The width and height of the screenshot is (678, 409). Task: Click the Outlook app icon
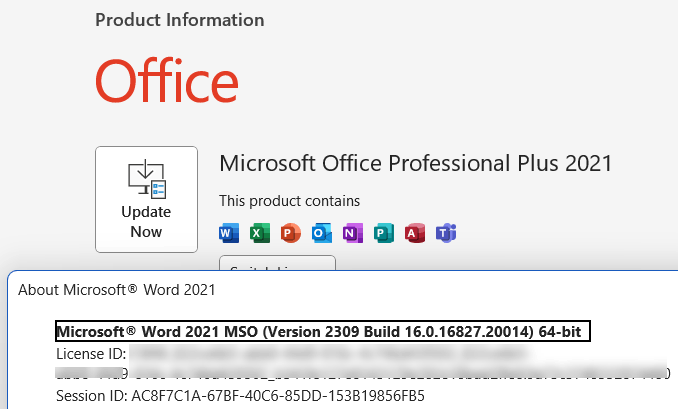322,233
